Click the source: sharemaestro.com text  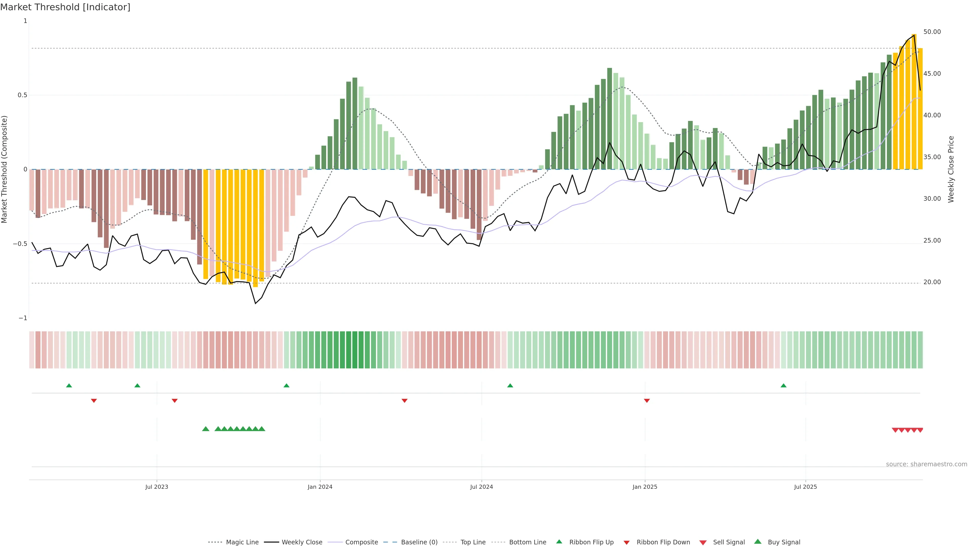[926, 464]
